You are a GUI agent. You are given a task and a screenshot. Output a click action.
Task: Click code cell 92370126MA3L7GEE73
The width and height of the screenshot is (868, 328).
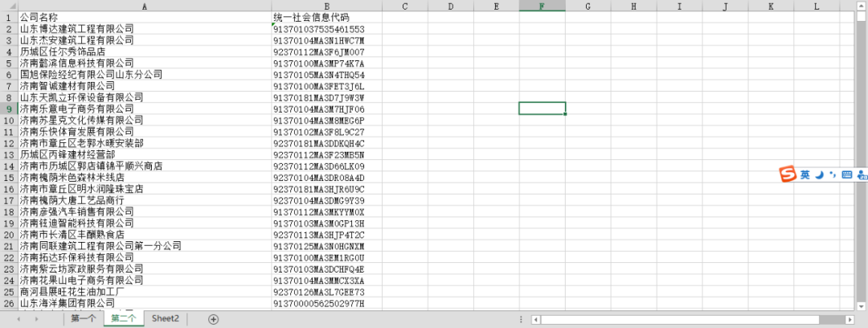click(326, 292)
